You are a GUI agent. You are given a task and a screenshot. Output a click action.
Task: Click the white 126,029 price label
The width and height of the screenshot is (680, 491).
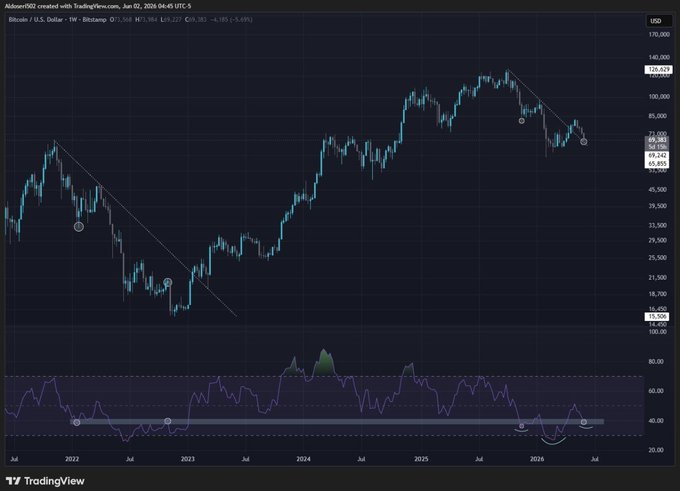click(x=658, y=69)
